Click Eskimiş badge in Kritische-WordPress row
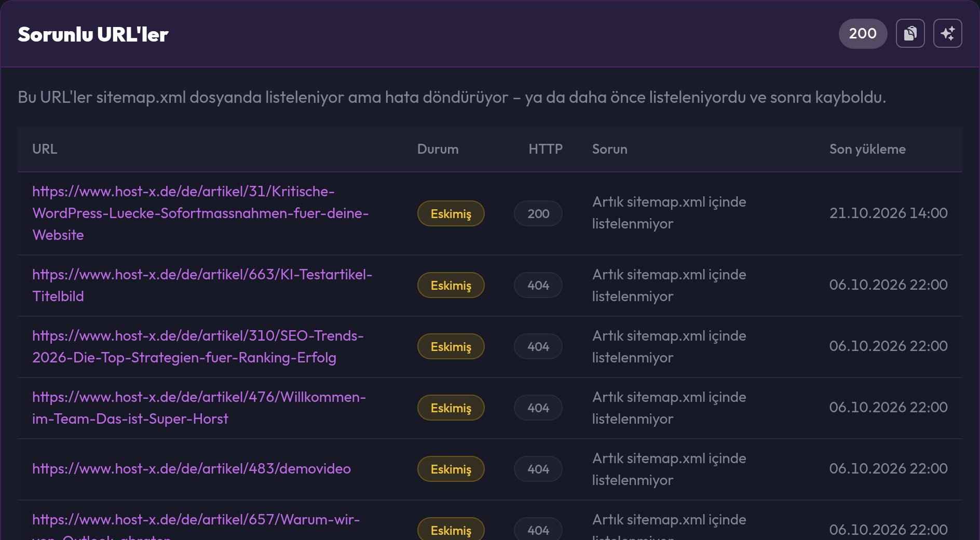Viewport: 980px width, 540px height. point(451,213)
